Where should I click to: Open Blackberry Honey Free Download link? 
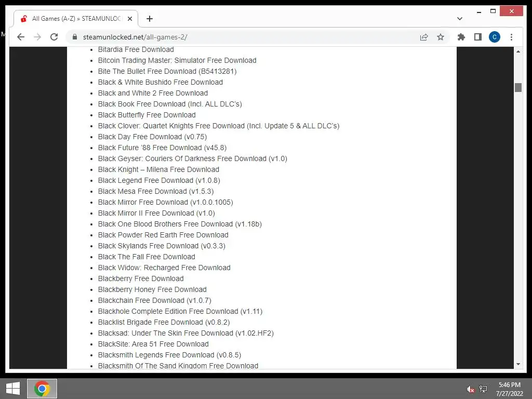pyautogui.click(x=152, y=289)
